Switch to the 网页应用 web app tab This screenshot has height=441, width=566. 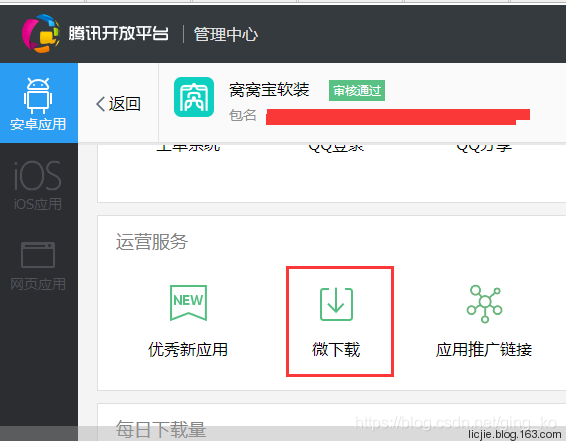coord(39,266)
